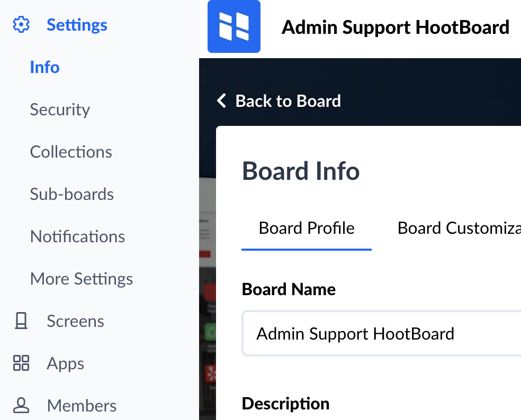521x420 pixels.
Task: Go to Collections in the sidebar
Action: 71,152
